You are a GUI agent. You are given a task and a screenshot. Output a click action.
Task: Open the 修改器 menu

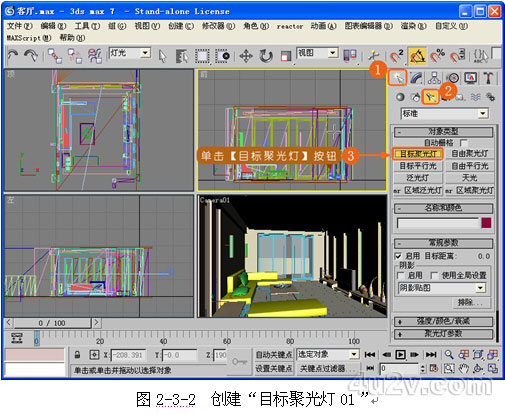(218, 26)
